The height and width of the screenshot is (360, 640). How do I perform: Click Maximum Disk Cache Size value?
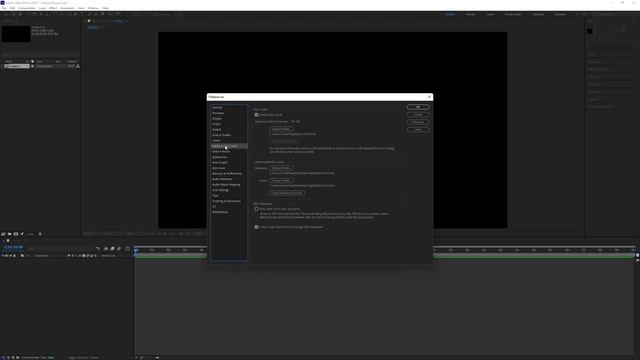pyautogui.click(x=295, y=122)
